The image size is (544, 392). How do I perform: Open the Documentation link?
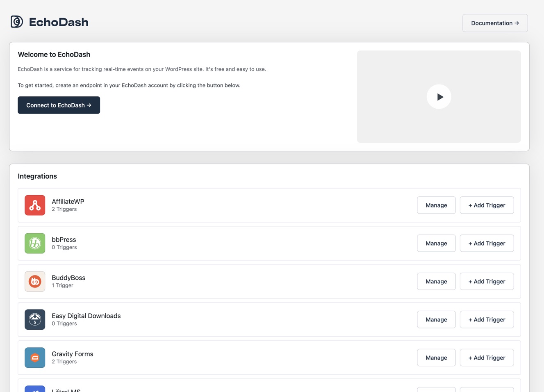point(495,23)
